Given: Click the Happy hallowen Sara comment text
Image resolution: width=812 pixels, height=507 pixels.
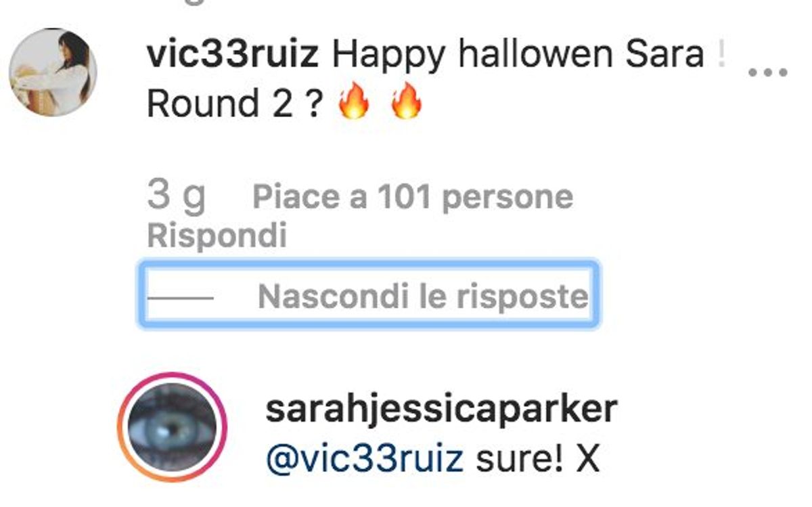Looking at the screenshot, I should tap(518, 54).
